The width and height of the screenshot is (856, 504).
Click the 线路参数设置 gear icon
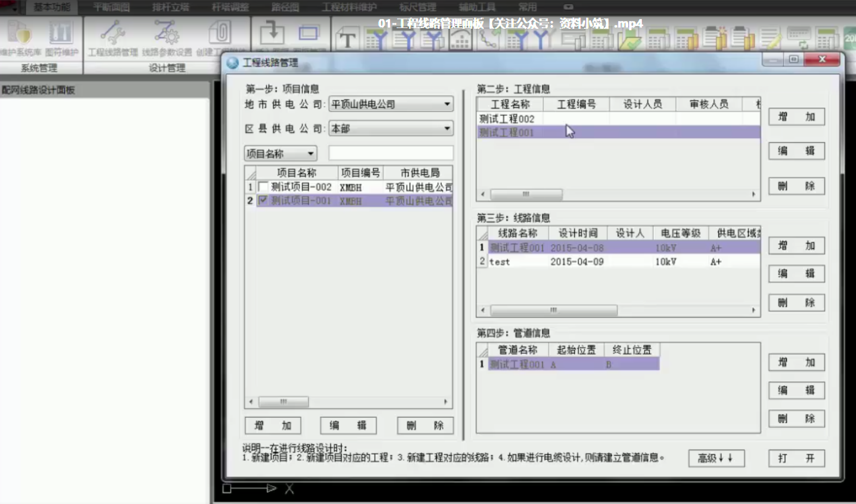click(x=166, y=34)
